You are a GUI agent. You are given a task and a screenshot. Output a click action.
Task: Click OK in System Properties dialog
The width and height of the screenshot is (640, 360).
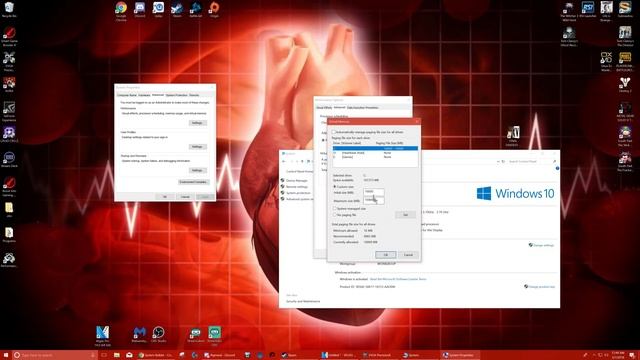165,197
